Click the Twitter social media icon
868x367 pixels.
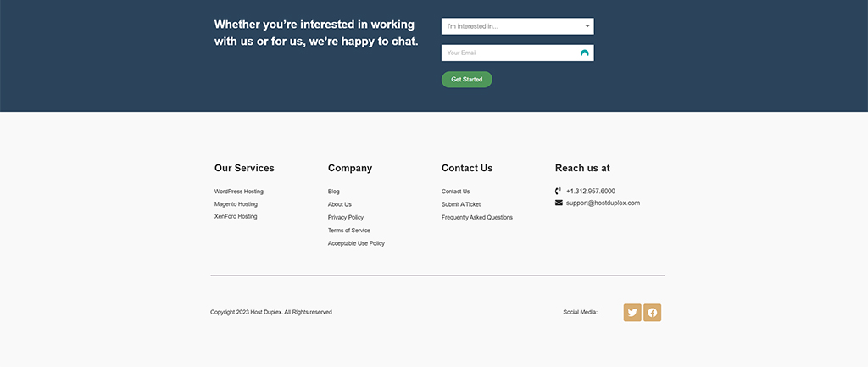pos(632,313)
